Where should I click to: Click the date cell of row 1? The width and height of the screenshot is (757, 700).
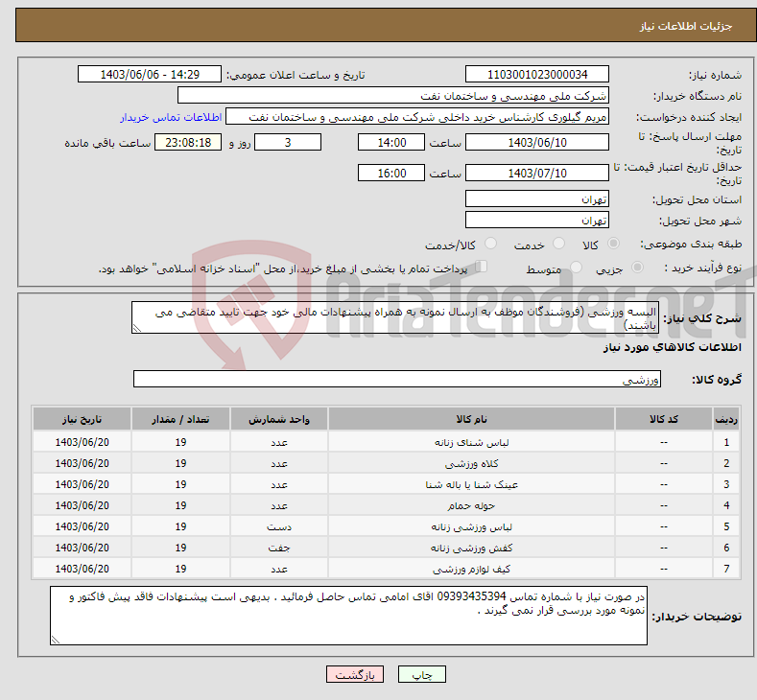click(x=83, y=442)
